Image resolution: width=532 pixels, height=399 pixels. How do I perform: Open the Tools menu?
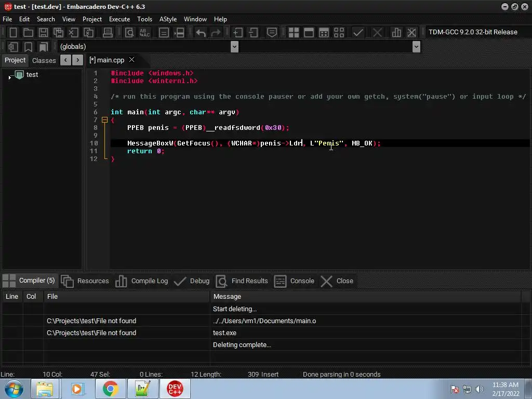[x=144, y=19]
